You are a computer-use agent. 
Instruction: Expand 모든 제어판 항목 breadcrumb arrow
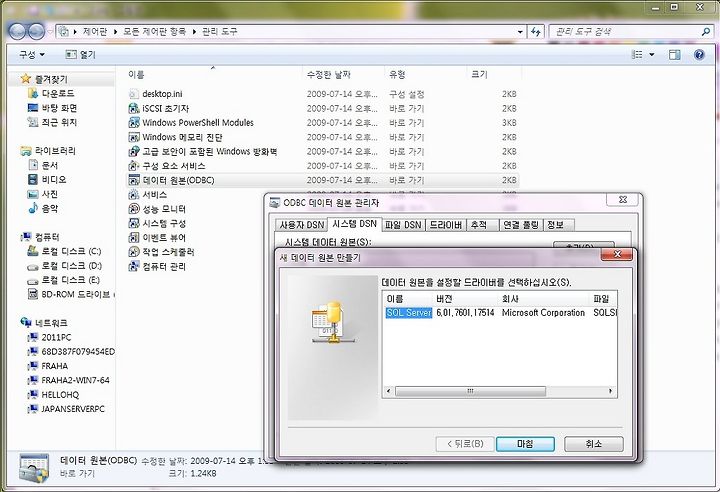194,32
